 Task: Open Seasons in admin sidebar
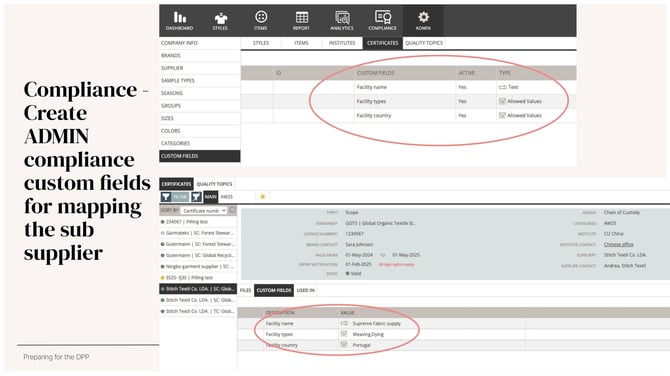[x=200, y=93]
